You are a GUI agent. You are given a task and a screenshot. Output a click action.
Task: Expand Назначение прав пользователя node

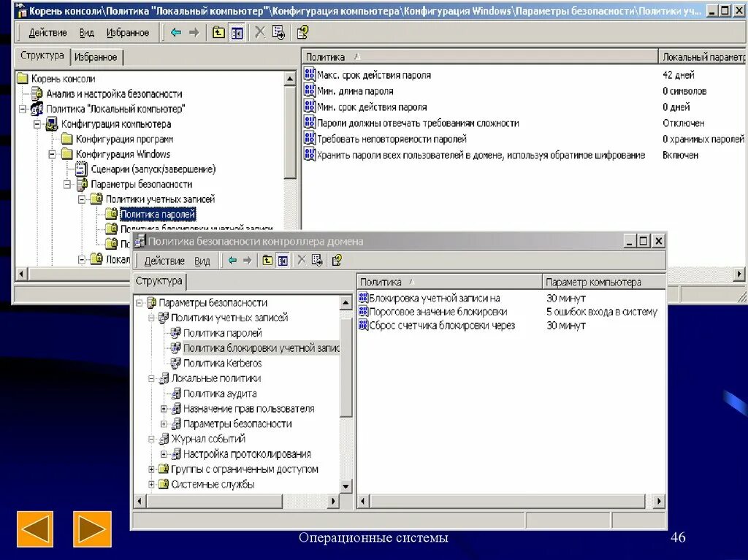tap(164, 409)
